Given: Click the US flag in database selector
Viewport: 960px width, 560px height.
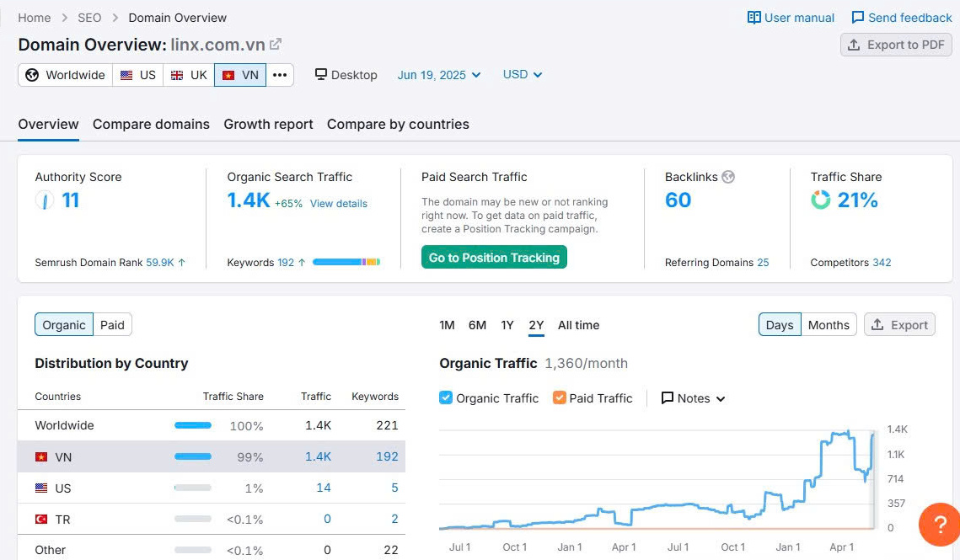Looking at the screenshot, I should (126, 75).
